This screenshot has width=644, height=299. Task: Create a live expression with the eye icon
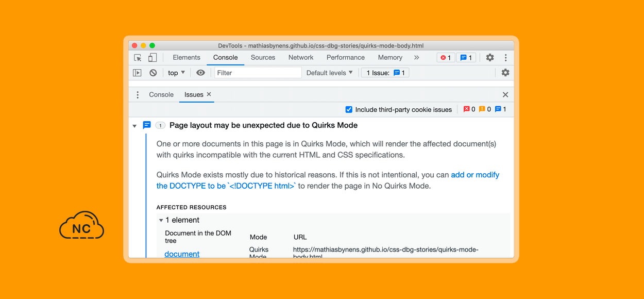pyautogui.click(x=200, y=73)
